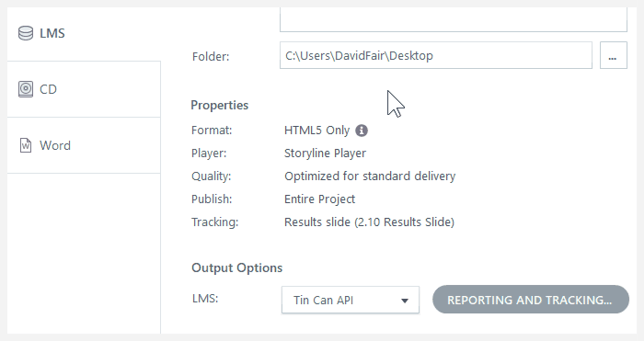The height and width of the screenshot is (341, 644).
Task: Click the LMS database icon in sidebar
Action: point(26,33)
